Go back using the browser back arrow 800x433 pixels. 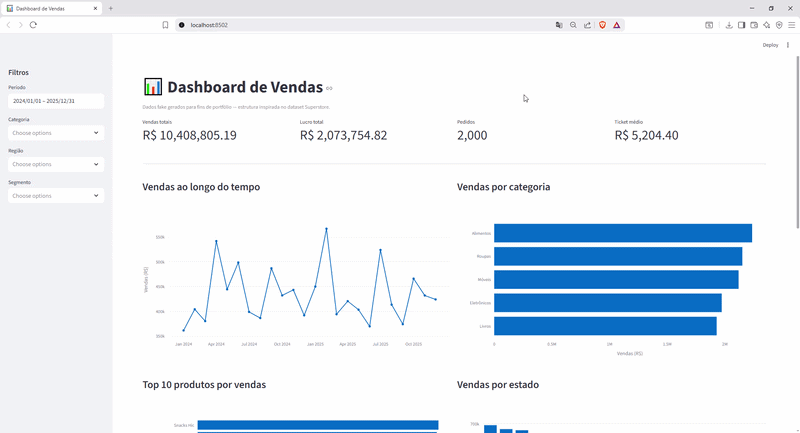pos(9,25)
